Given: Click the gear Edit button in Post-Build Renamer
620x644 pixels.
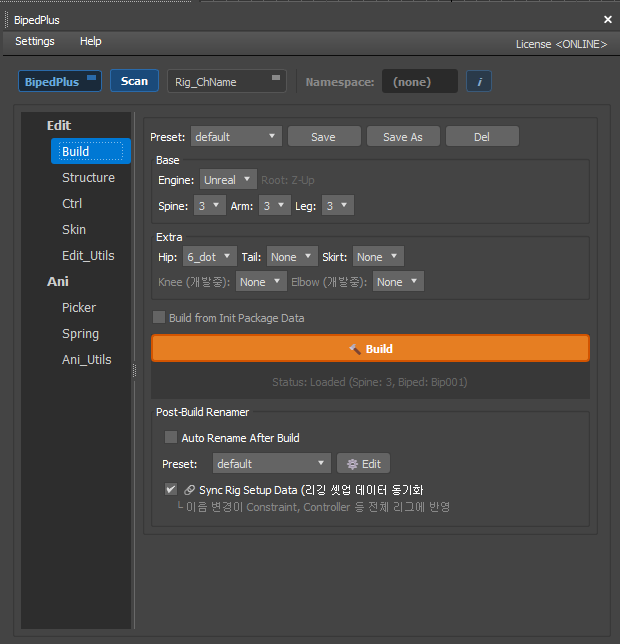Looking at the screenshot, I should pos(363,464).
